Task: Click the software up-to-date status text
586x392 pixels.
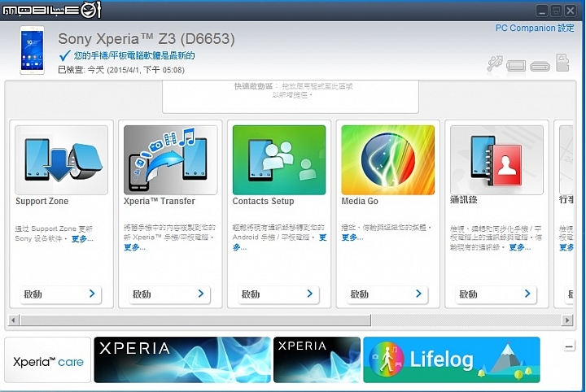Action: [x=134, y=55]
